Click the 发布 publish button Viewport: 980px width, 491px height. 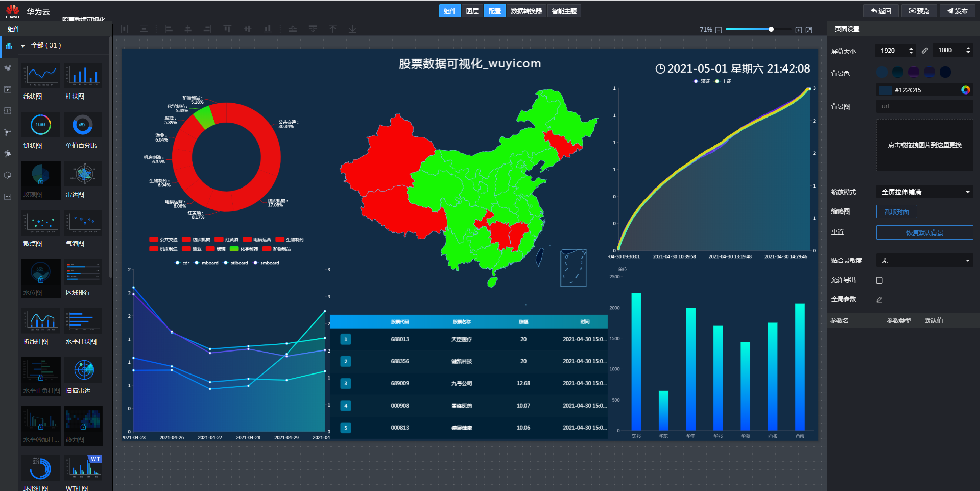click(x=958, y=11)
